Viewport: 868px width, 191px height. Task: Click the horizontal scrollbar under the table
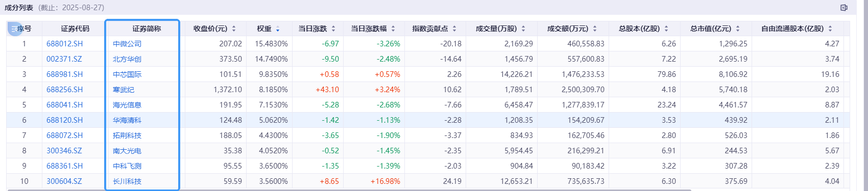[x=349, y=190]
